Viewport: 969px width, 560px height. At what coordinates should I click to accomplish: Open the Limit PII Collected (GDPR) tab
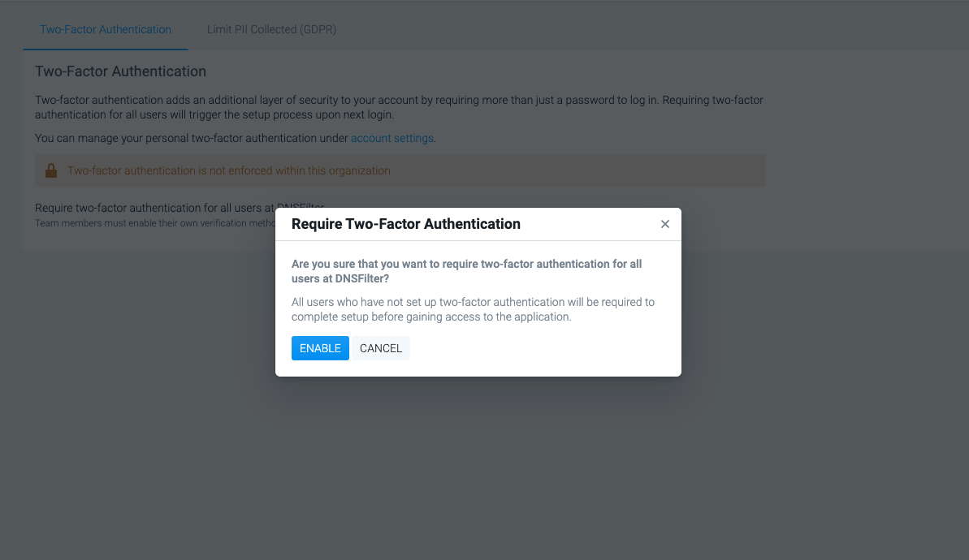(271, 30)
